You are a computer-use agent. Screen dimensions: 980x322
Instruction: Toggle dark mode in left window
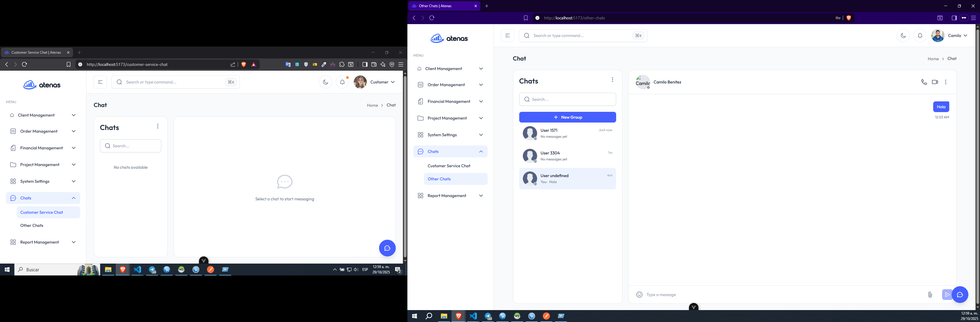pos(325,82)
